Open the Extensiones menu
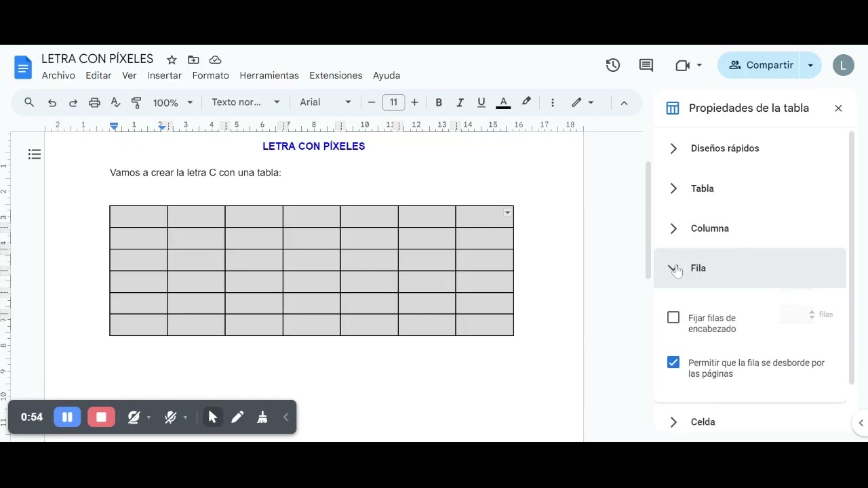The image size is (868, 488). 336,75
